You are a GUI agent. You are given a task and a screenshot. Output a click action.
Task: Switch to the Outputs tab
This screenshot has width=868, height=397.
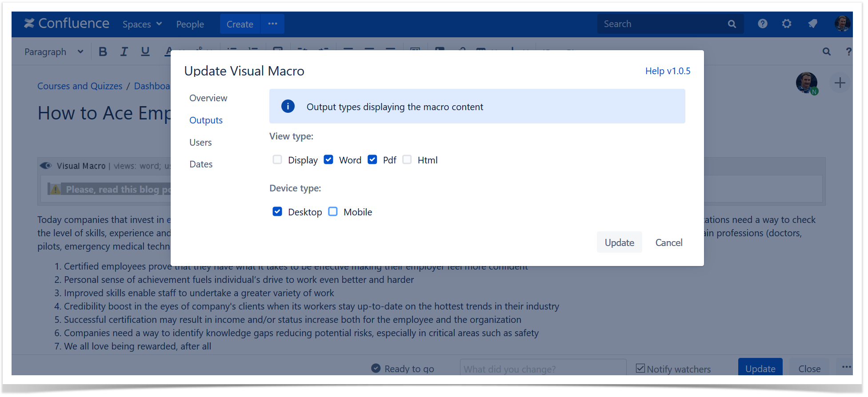(206, 120)
